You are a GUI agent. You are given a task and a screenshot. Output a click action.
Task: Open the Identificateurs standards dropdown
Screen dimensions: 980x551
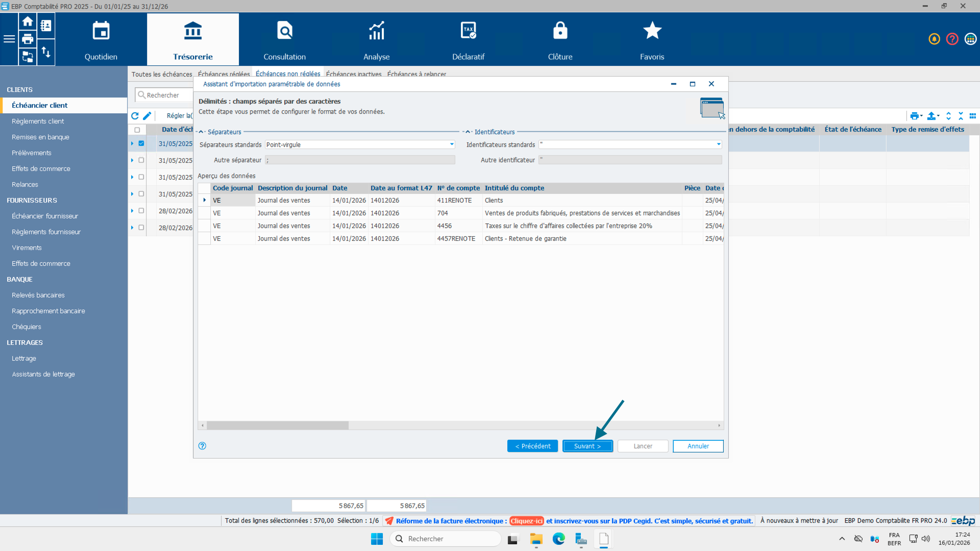tap(719, 144)
